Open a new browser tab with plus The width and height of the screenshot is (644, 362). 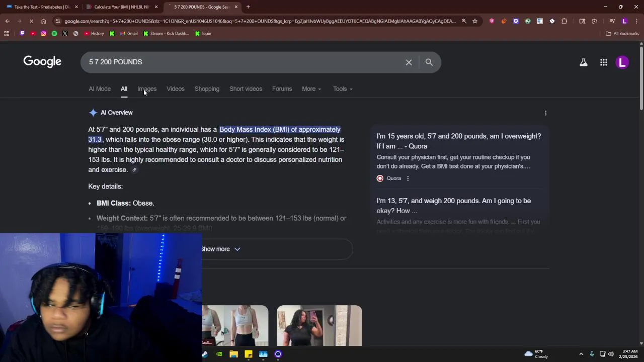click(x=248, y=7)
